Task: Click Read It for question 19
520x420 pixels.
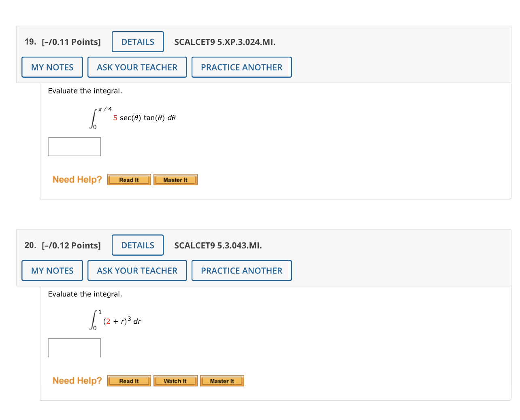Action: (129, 180)
